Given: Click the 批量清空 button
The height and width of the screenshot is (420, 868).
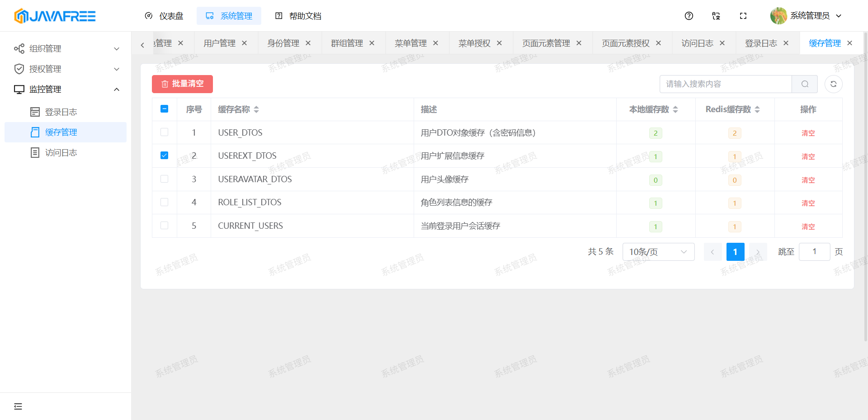Looking at the screenshot, I should (182, 84).
